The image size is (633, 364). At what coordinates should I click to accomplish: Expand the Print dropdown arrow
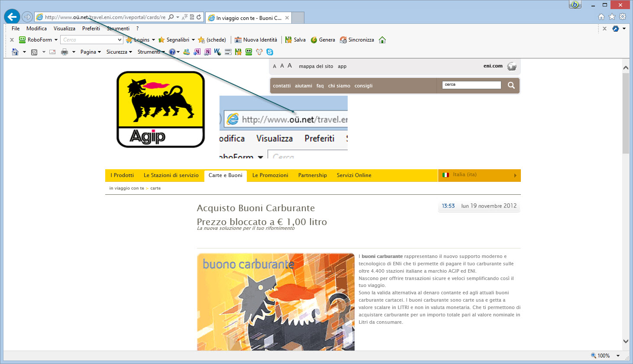74,52
